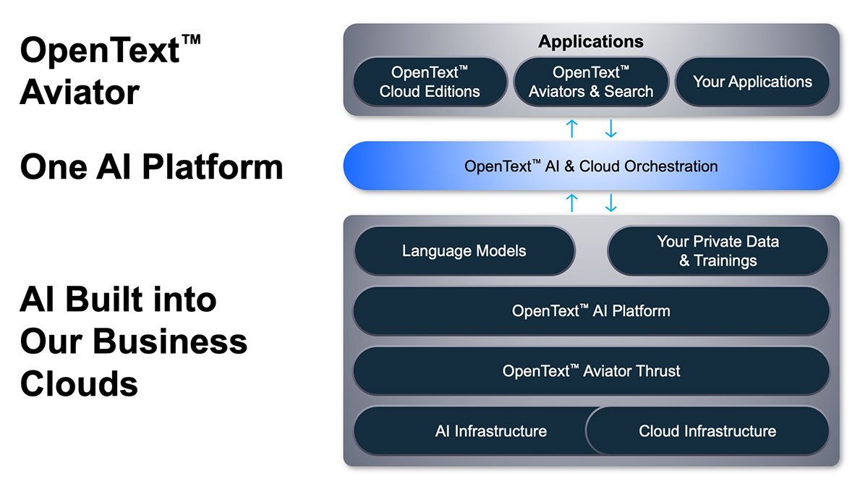Click the OpenText Aviator title text
Screen dimensions: 868x492
[x=110, y=72]
